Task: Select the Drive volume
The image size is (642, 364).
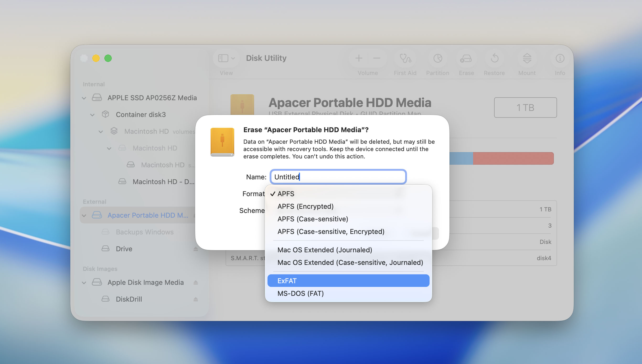Action: [x=124, y=249]
